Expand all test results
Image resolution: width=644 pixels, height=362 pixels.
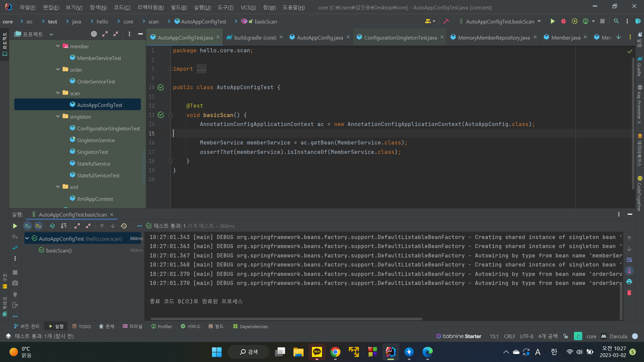coord(77,226)
